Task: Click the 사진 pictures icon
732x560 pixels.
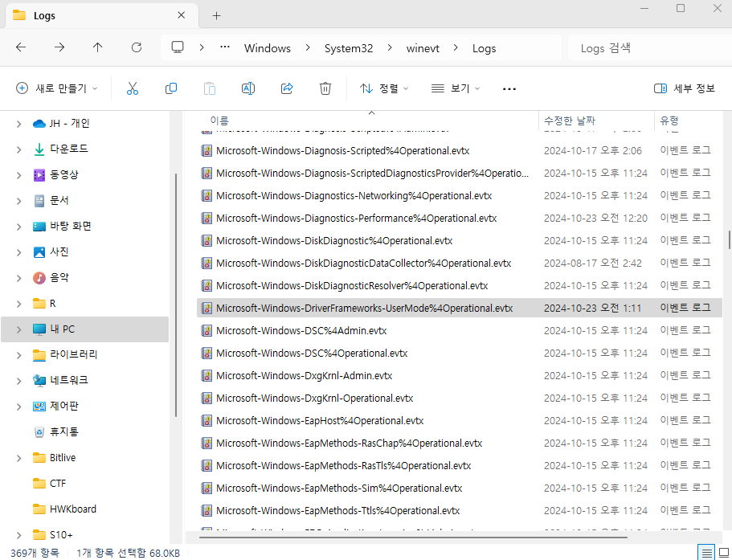Action: click(39, 252)
